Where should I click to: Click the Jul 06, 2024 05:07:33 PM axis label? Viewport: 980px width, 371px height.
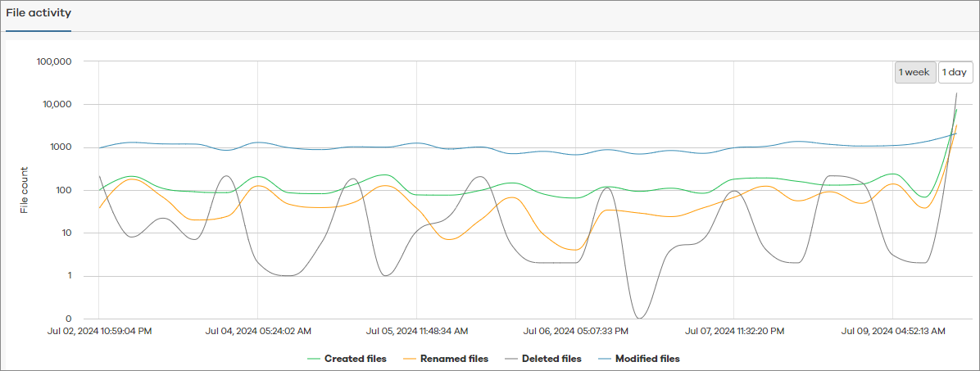click(x=576, y=332)
